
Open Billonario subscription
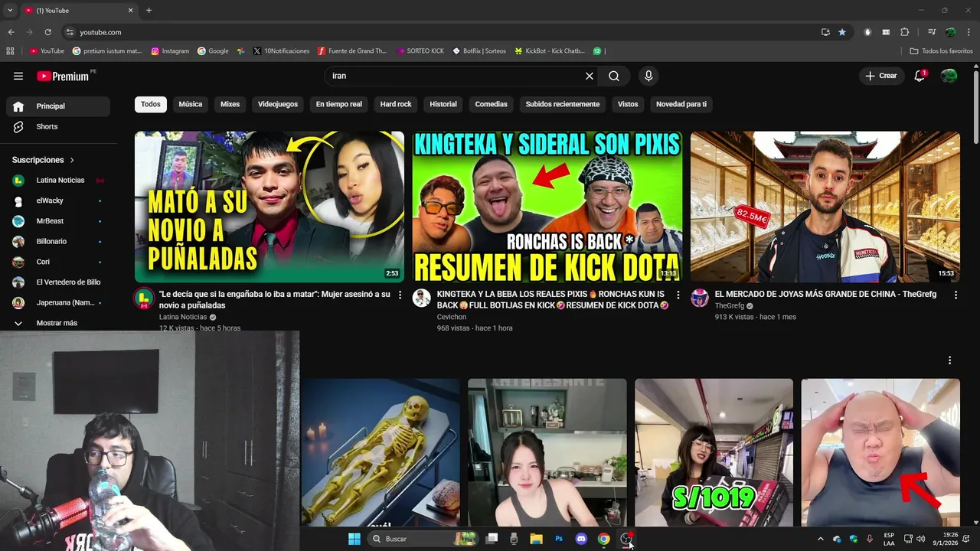pyautogui.click(x=58, y=241)
